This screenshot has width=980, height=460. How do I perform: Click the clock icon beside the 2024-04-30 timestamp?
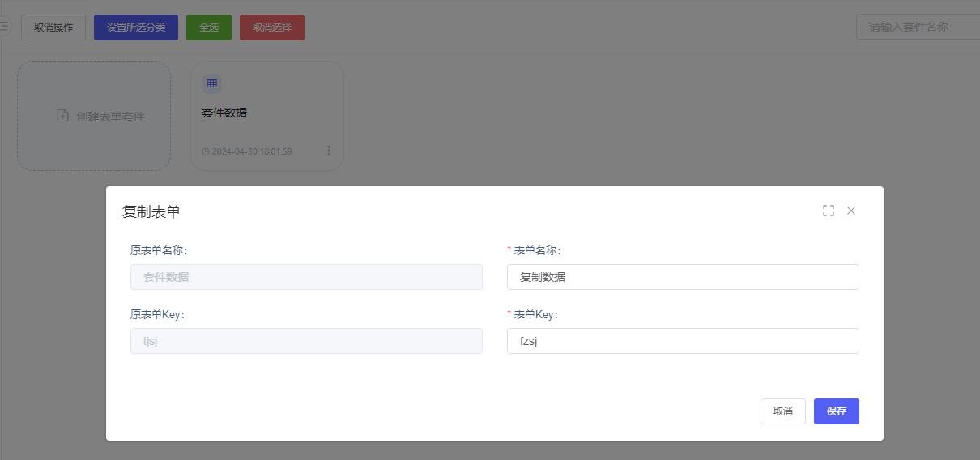206,151
